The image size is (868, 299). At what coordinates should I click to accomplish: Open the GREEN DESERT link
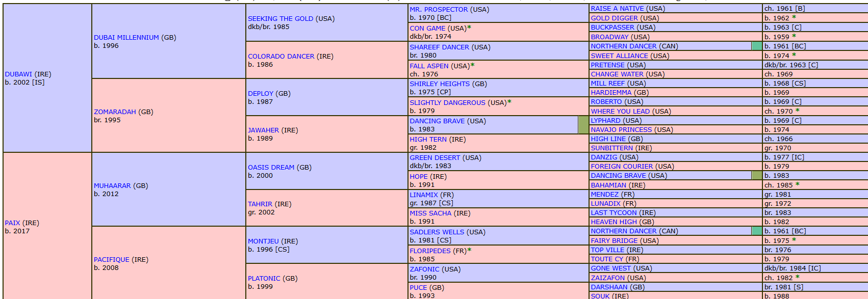click(x=435, y=158)
